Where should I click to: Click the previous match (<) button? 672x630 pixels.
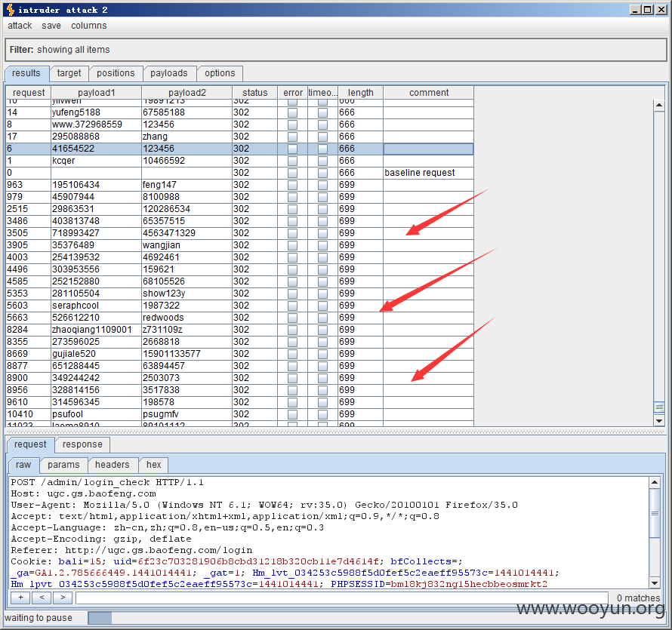click(42, 598)
